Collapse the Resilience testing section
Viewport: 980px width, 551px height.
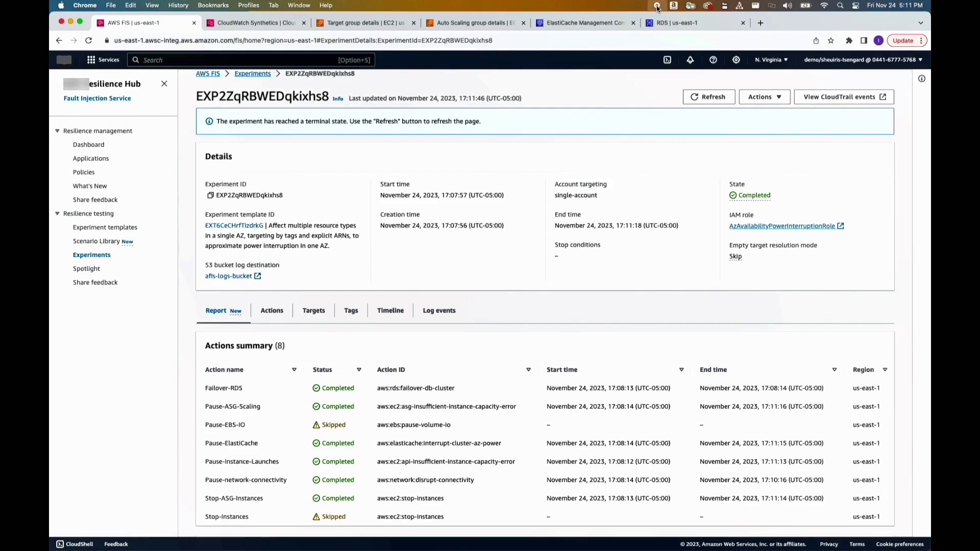57,214
